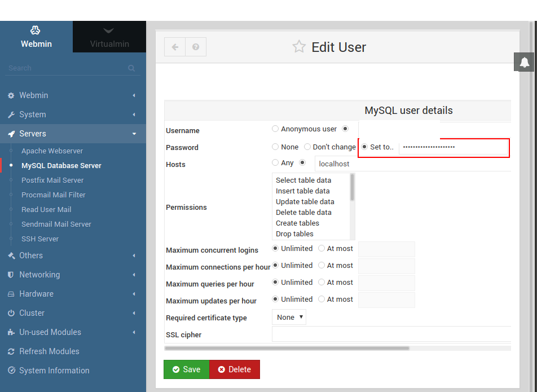Open the Required certificate type dropdown

(289, 317)
